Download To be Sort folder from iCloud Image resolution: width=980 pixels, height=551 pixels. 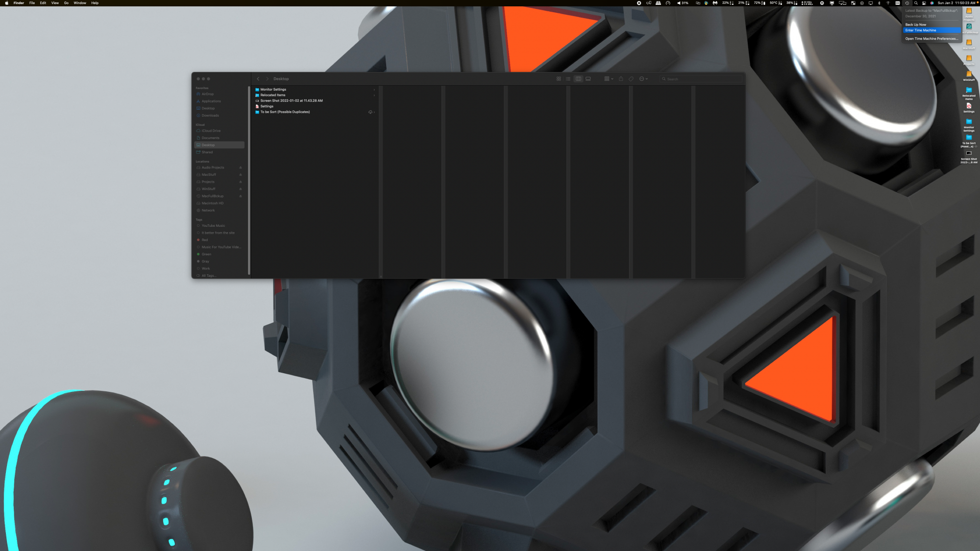[370, 112]
